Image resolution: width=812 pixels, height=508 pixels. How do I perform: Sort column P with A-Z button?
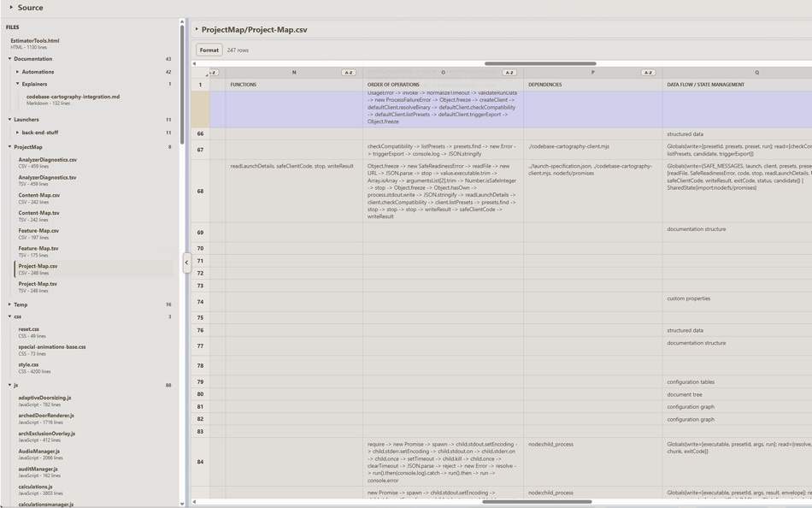tap(648, 73)
